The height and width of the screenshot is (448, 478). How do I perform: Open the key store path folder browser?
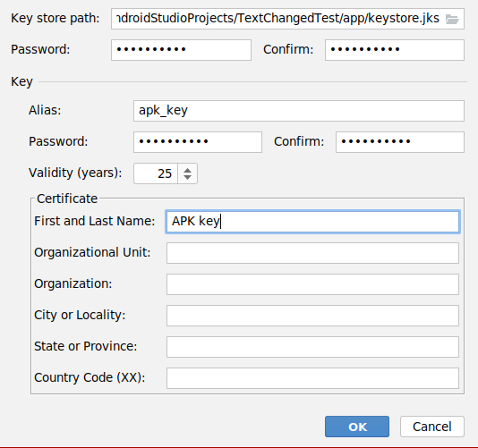pyautogui.click(x=452, y=19)
